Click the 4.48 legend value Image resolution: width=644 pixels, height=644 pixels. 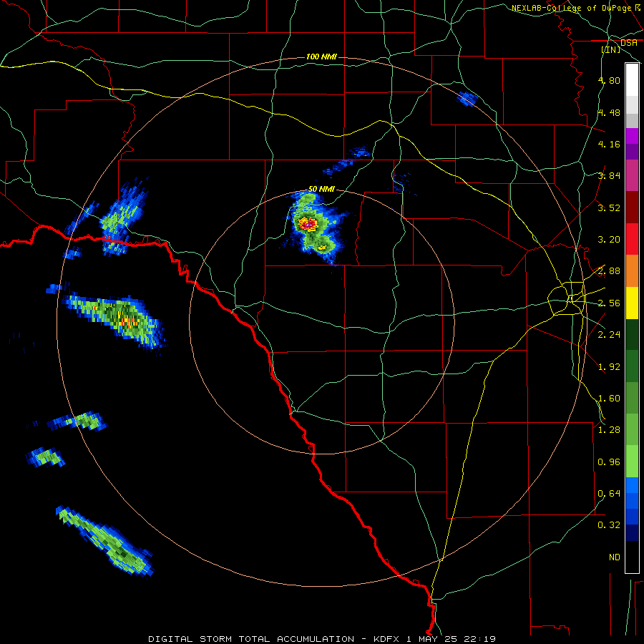pyautogui.click(x=609, y=112)
